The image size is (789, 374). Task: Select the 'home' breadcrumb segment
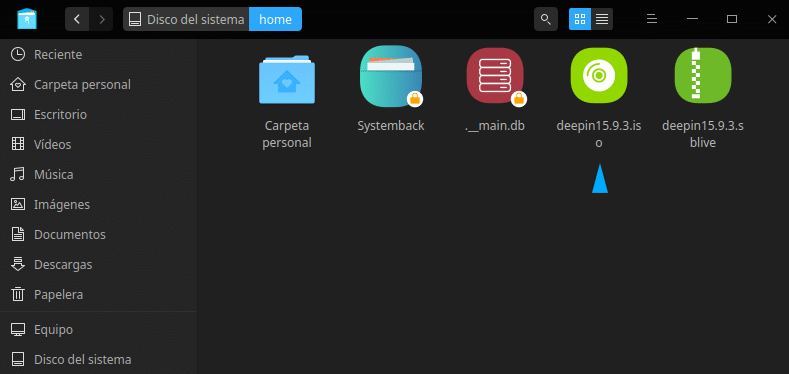pos(275,19)
